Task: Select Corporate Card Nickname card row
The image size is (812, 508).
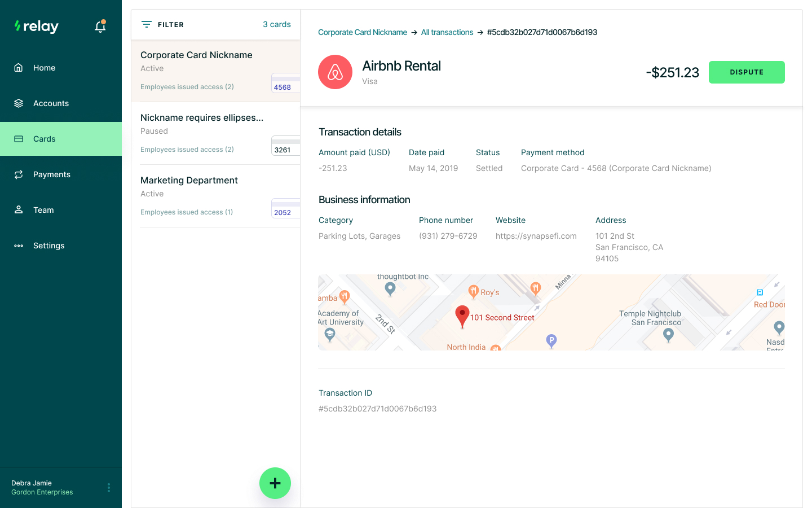Action: pyautogui.click(x=215, y=71)
